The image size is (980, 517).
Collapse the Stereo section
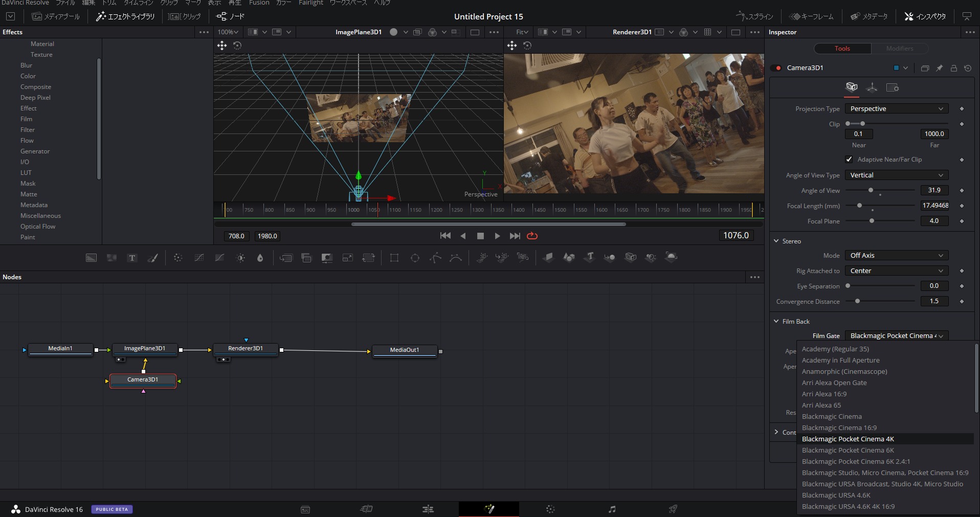click(777, 241)
